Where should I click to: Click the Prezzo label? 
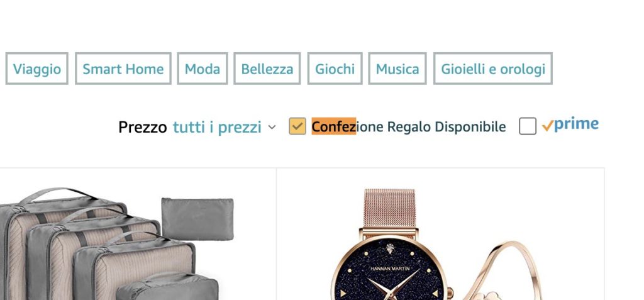(143, 128)
